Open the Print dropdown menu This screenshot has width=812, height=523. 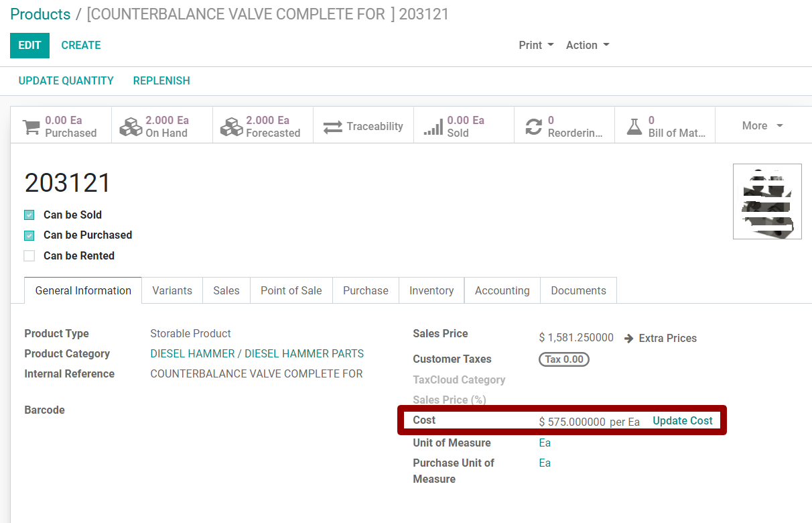point(536,46)
